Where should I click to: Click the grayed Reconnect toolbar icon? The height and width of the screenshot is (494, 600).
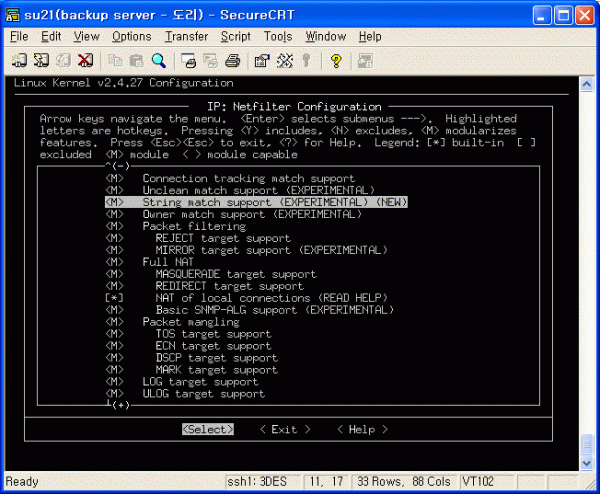click(63, 60)
